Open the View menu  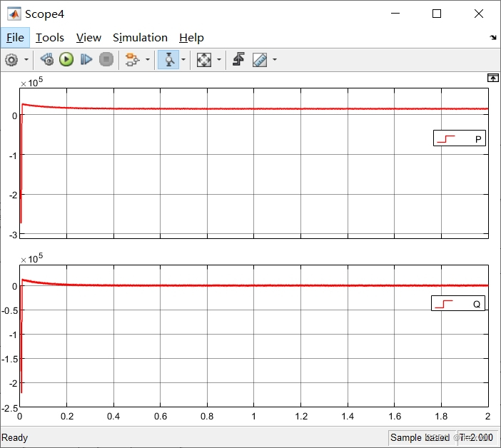(x=88, y=38)
